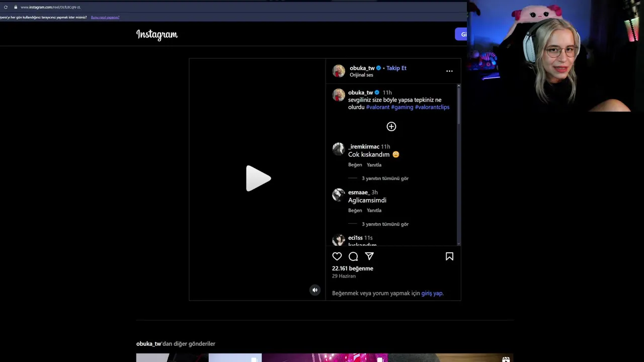Click obuka_tw avatar beside caption
This screenshot has width=644, height=362.
pyautogui.click(x=339, y=95)
